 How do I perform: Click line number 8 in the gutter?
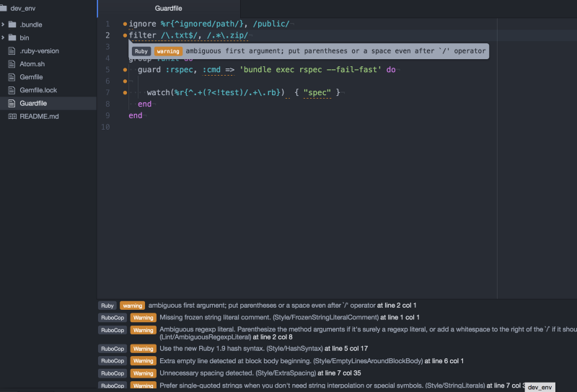click(107, 104)
